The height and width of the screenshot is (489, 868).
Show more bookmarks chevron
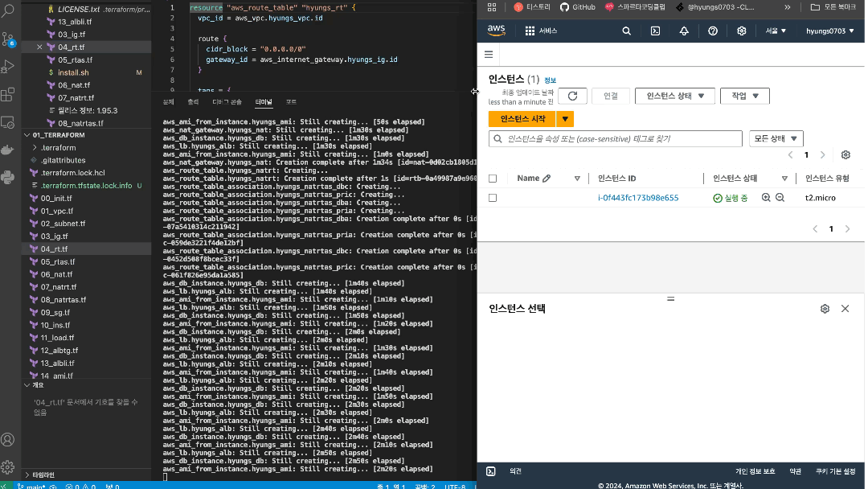(787, 7)
